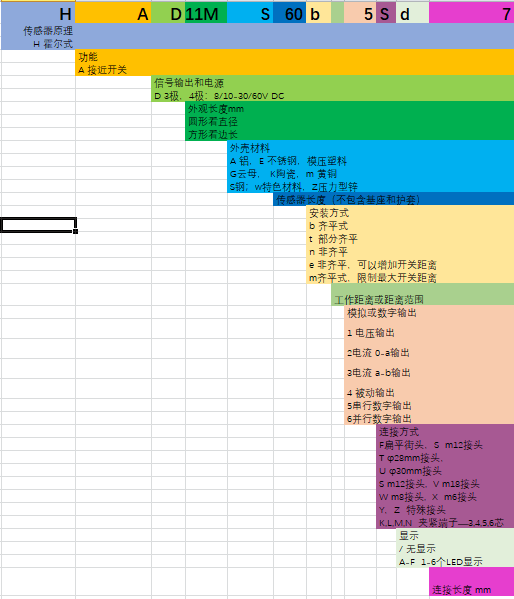Click the orange header cell with letter A

(x=114, y=13)
